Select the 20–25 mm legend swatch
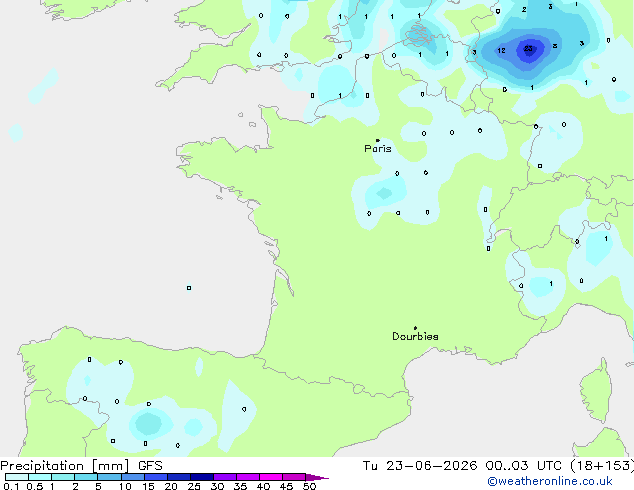Image resolution: width=634 pixels, height=490 pixels. coord(179,477)
